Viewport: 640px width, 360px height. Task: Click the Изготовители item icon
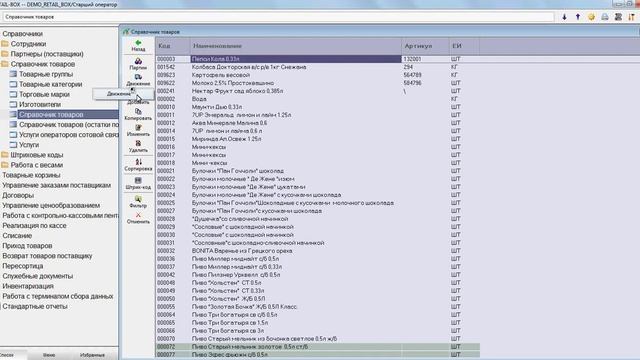click(x=13, y=104)
